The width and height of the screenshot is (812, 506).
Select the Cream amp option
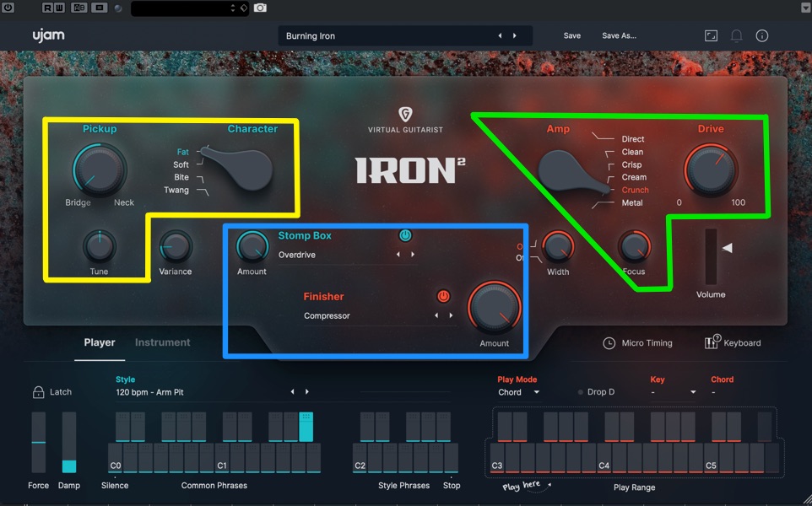tap(634, 177)
